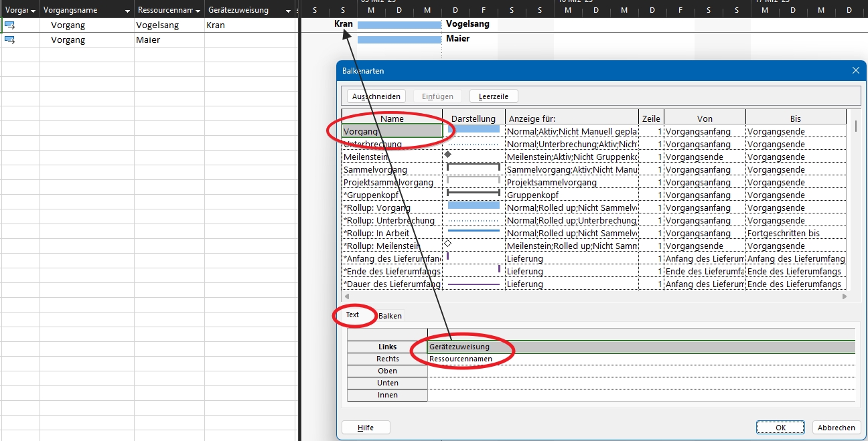Switch to the Balken tab
This screenshot has height=441, width=868.
[x=390, y=316]
